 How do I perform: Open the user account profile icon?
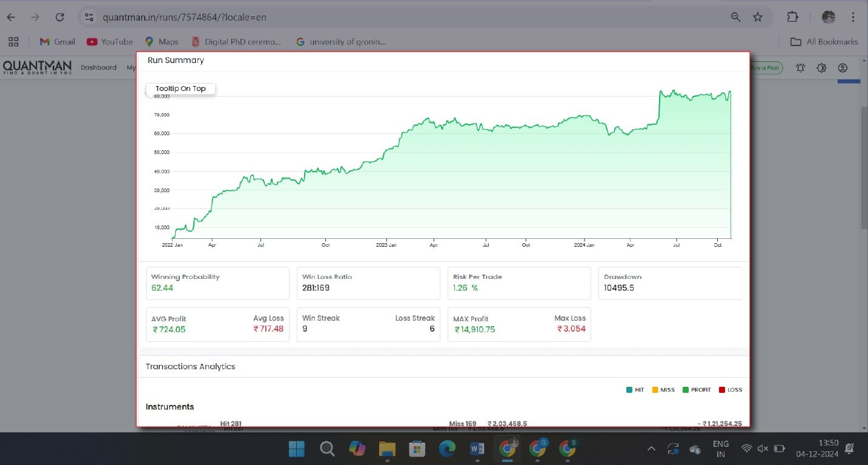843,67
